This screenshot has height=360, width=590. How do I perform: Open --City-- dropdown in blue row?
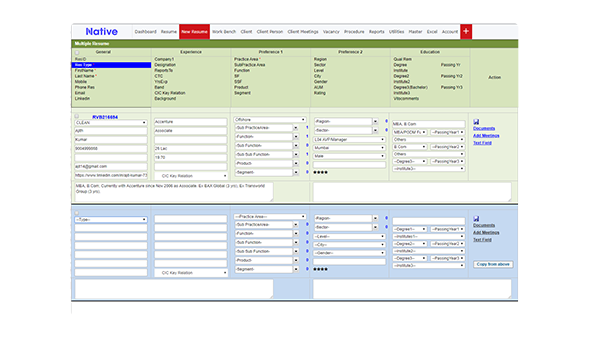click(349, 245)
